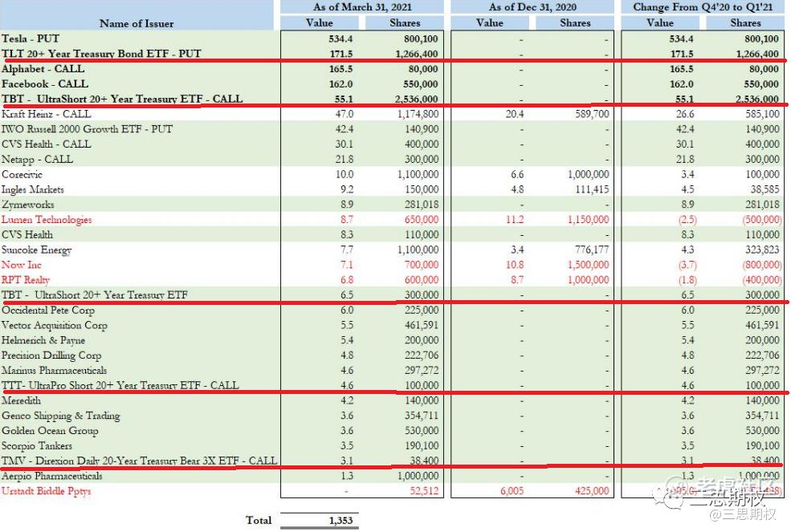Viewport: 791px width, 532px height.
Task: Click the red 'Urstadt Biddle Pptys' issuer name
Action: pos(47,491)
